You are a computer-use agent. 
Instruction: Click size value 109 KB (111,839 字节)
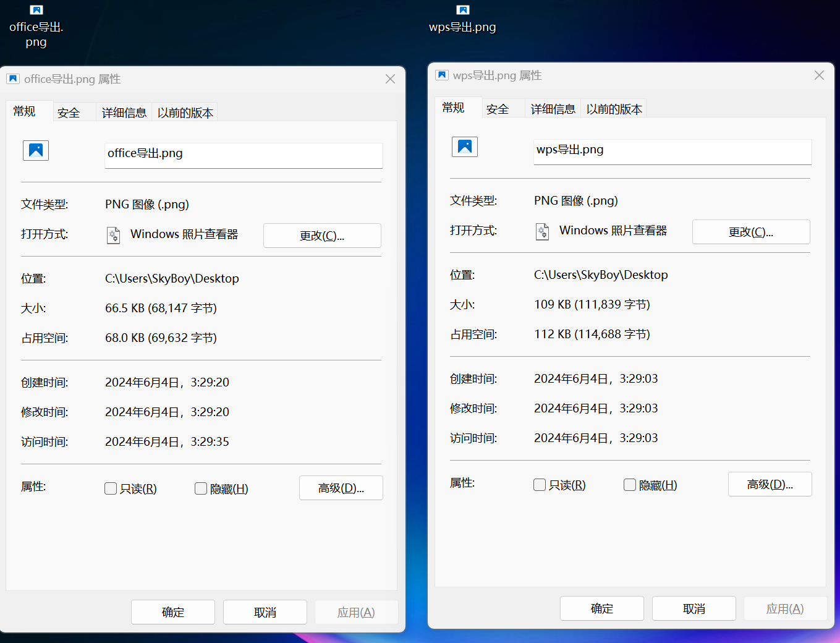pos(592,304)
